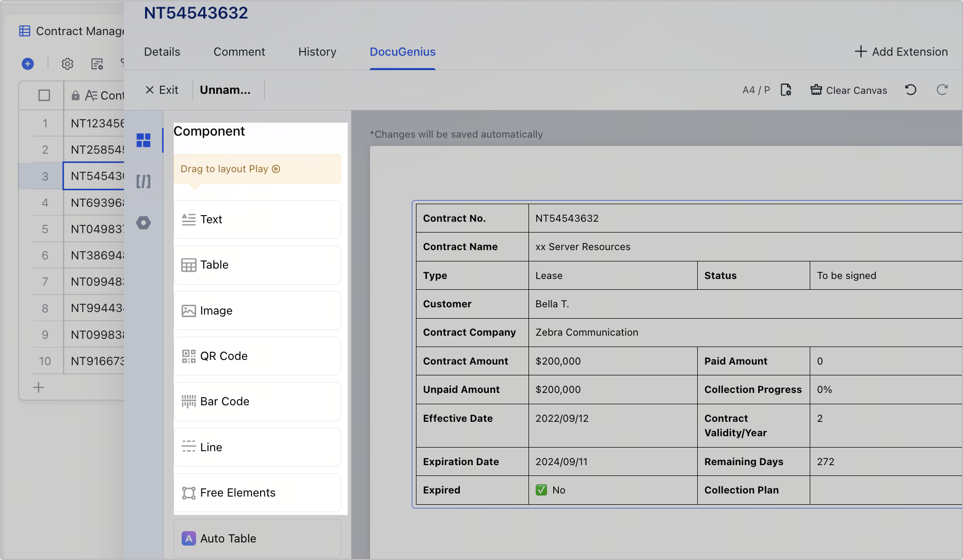Redo the canvas change

pos(942,90)
